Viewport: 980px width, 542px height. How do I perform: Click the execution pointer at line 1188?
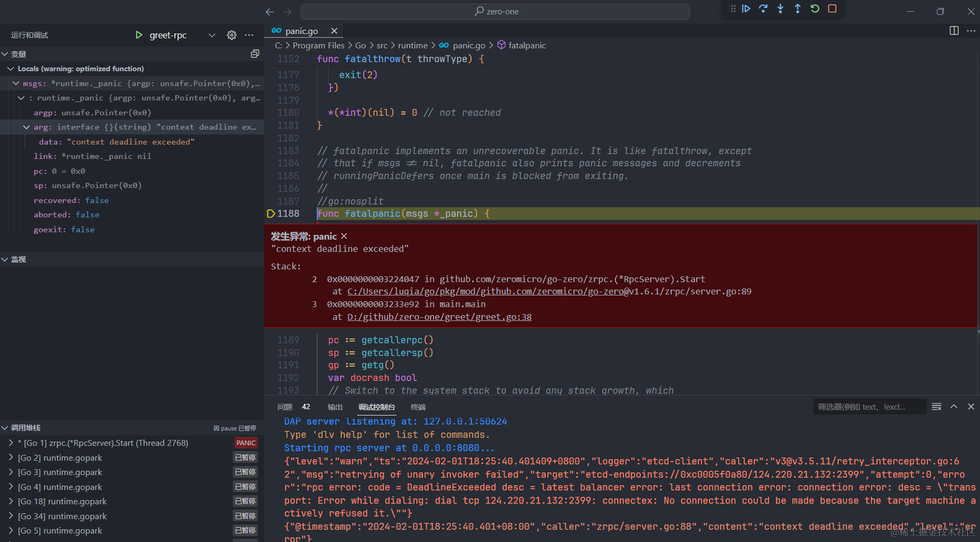pos(271,214)
